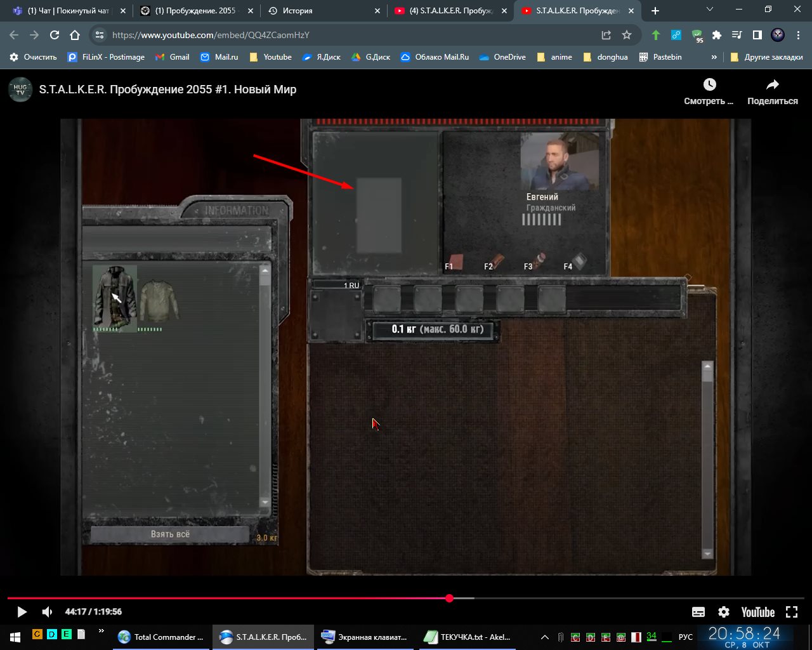Screen dimensions: 812x650
Task: Open video settings gear menu
Action: 723,612
